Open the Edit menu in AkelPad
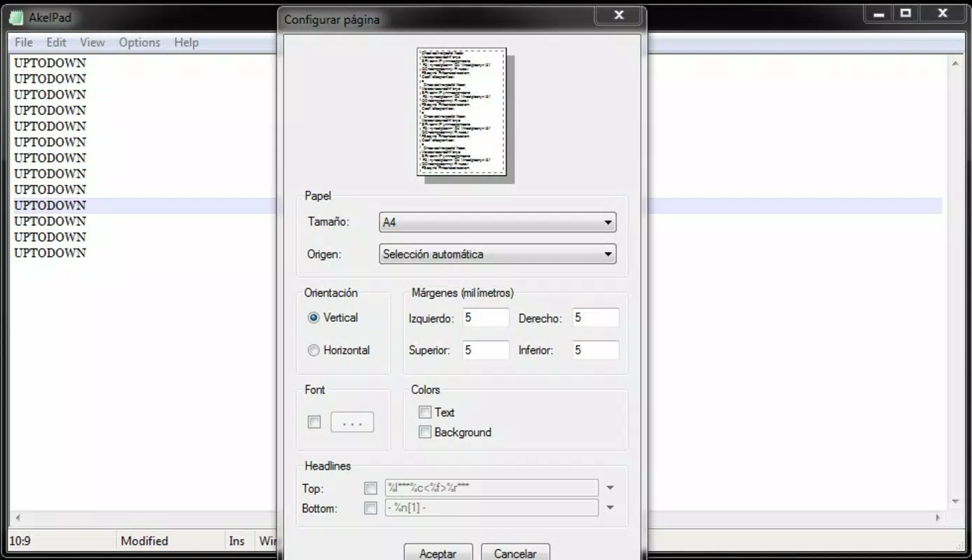This screenshot has width=972, height=560. pos(57,43)
